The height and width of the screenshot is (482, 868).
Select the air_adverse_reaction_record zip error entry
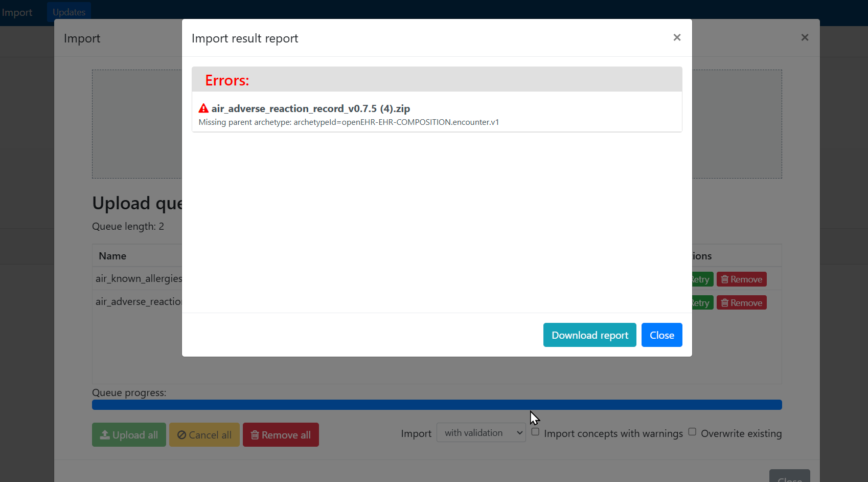pos(310,108)
